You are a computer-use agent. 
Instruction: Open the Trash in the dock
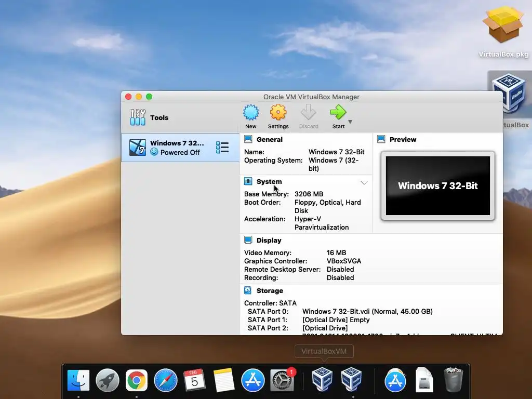(x=453, y=380)
